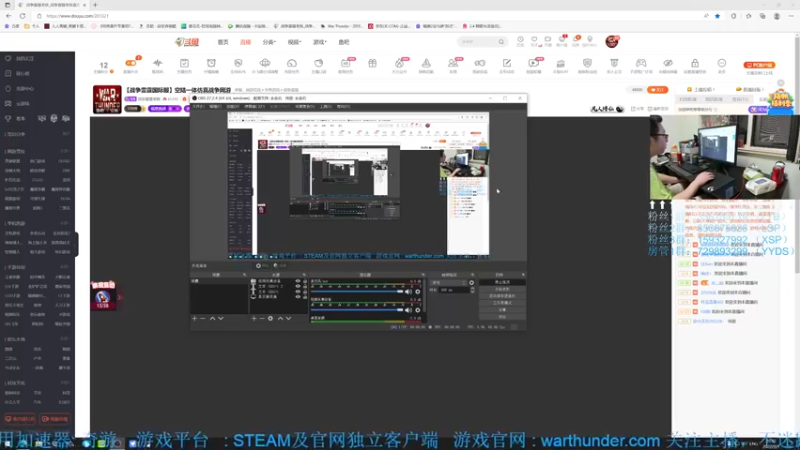
Task: Toggle eye icon of 文本 (GDI+) 2 source
Action: click(298, 286)
